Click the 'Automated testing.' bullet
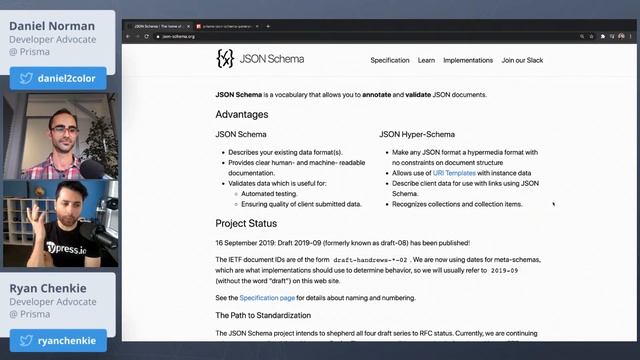Viewport: 640px width, 360px height. [x=269, y=194]
